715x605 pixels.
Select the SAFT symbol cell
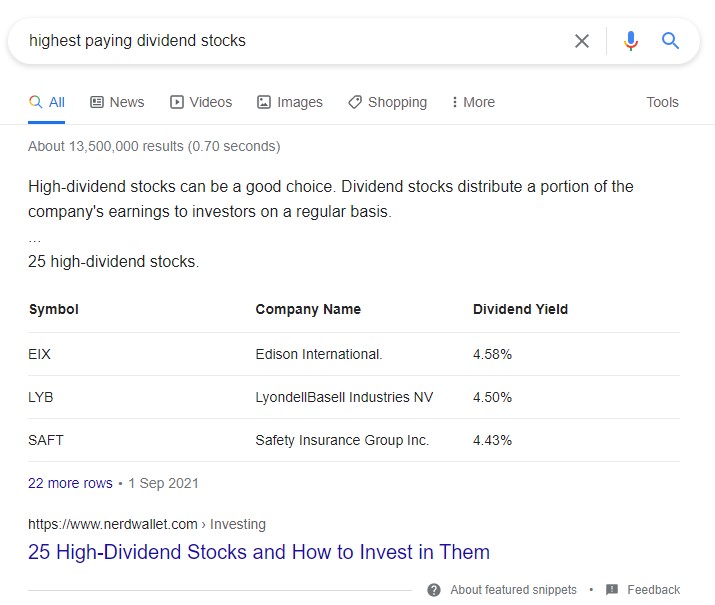pos(46,440)
